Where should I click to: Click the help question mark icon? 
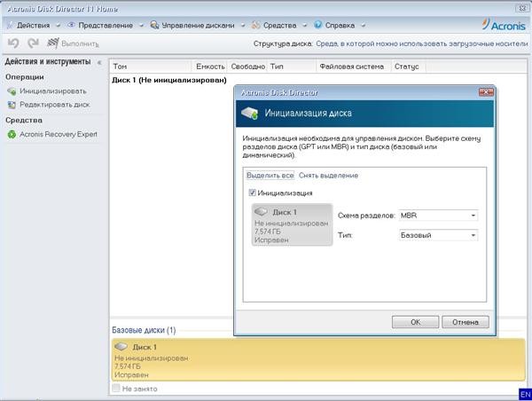[x=318, y=25]
